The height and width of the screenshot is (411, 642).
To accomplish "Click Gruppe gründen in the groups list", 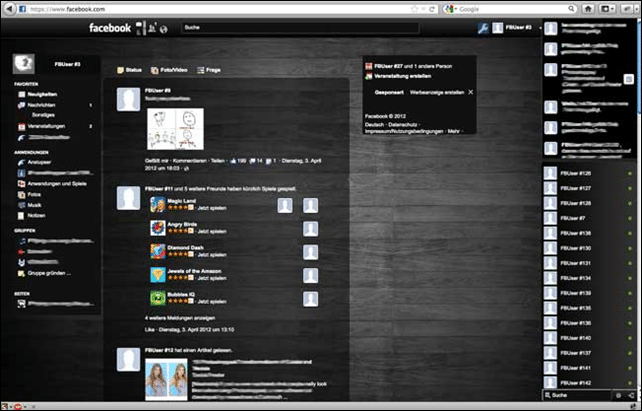I will [49, 273].
